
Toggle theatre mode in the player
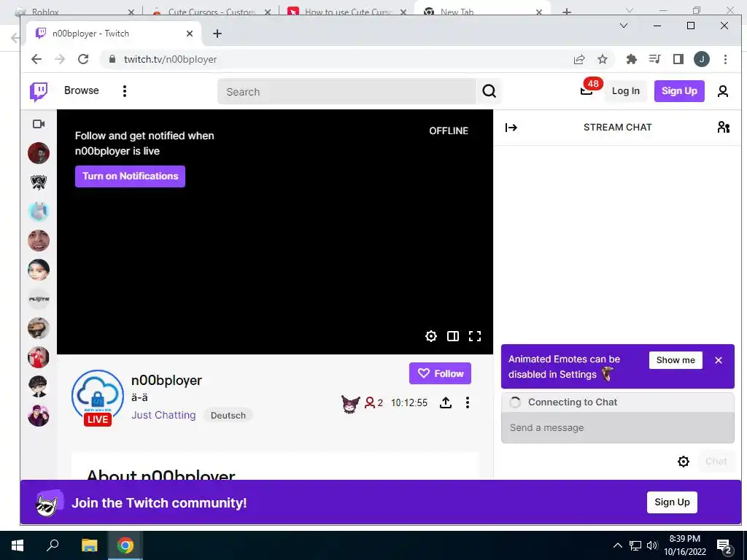(452, 336)
